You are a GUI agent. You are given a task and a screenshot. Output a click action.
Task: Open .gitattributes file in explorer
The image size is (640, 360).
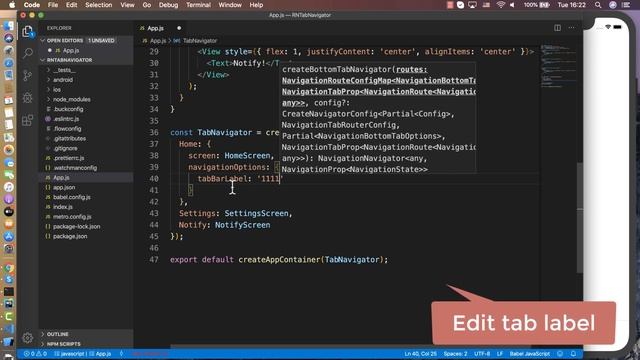click(x=69, y=139)
